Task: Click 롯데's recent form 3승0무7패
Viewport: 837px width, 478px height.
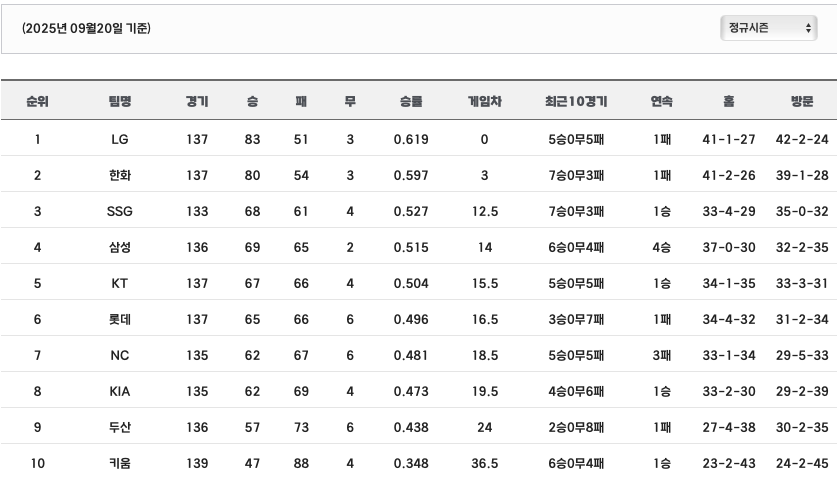Action: point(576,319)
